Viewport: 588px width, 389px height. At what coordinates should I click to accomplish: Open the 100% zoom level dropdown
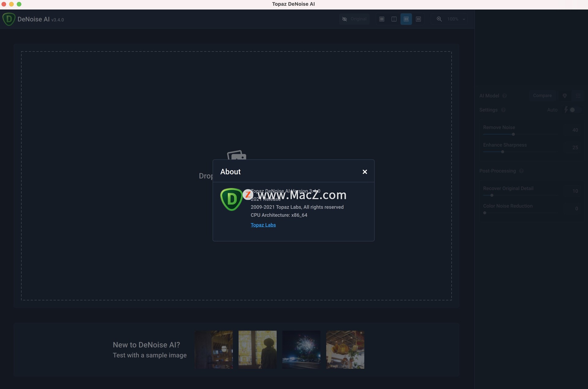tap(456, 19)
